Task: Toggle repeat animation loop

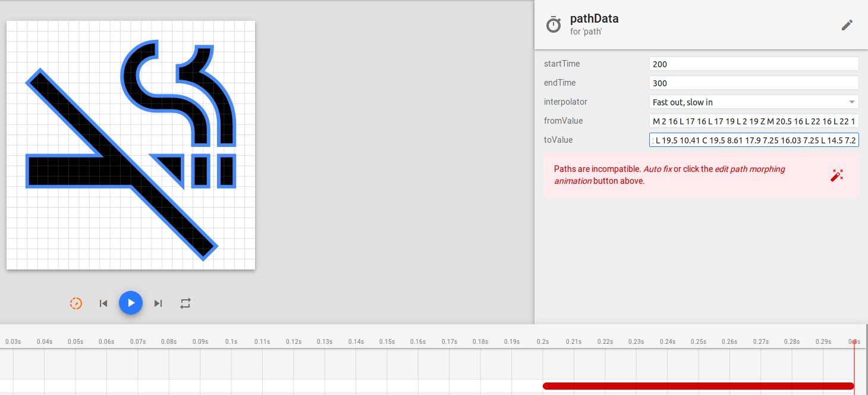Action: [x=185, y=303]
